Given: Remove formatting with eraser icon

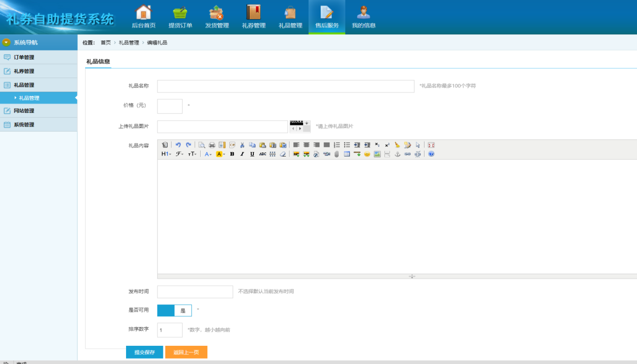Looking at the screenshot, I should [283, 154].
